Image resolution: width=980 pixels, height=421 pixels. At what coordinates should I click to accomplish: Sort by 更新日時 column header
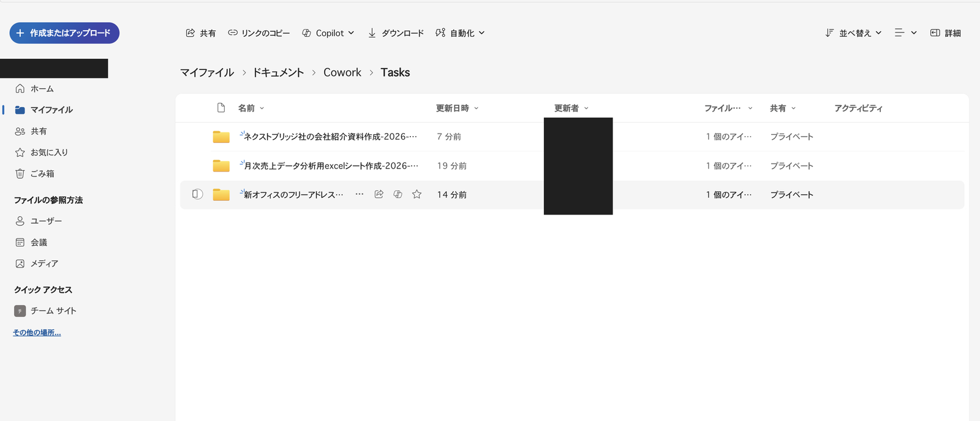tap(457, 108)
